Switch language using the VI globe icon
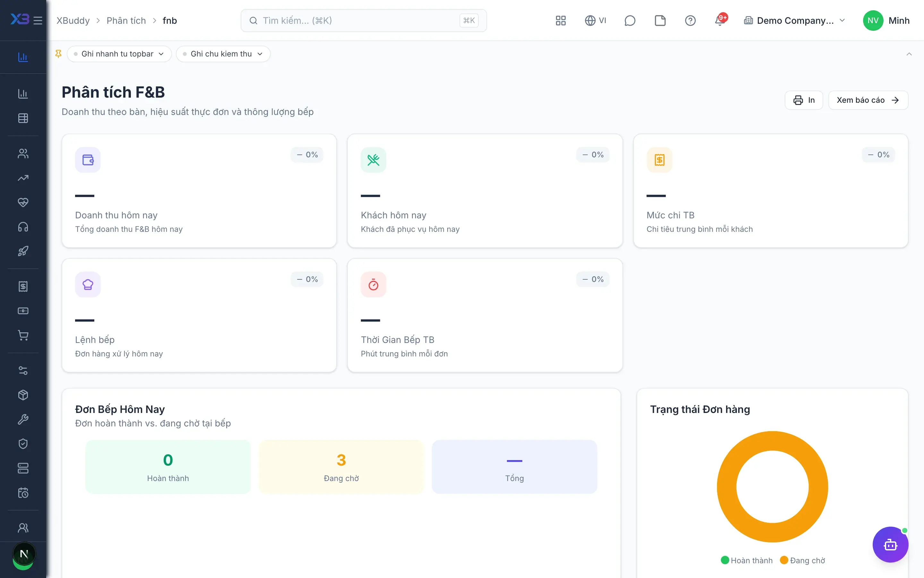 pos(595,20)
